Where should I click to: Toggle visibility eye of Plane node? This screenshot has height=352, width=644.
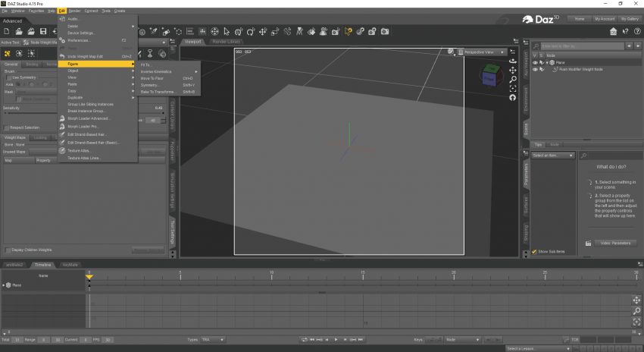[535, 62]
